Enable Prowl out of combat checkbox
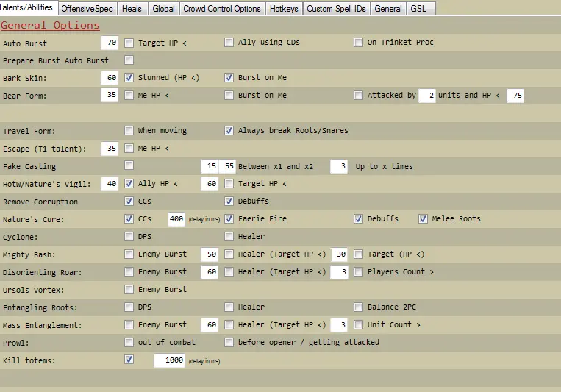Viewport: 561px width, 392px height. [x=129, y=343]
